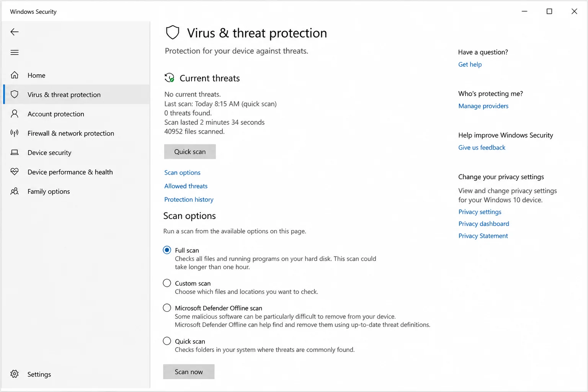Open the Protection history link
Image resolution: width=588 pixels, height=392 pixels.
[189, 199]
